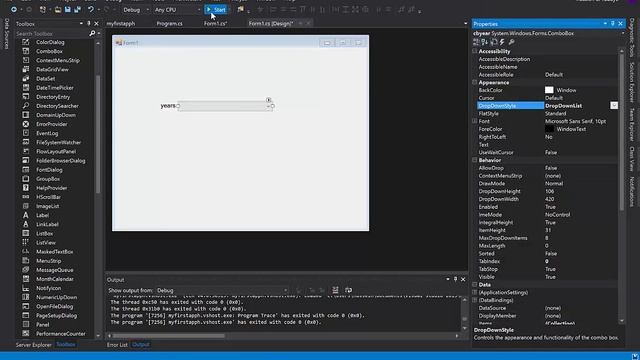Select the LinkLabel tool icon

(26, 224)
